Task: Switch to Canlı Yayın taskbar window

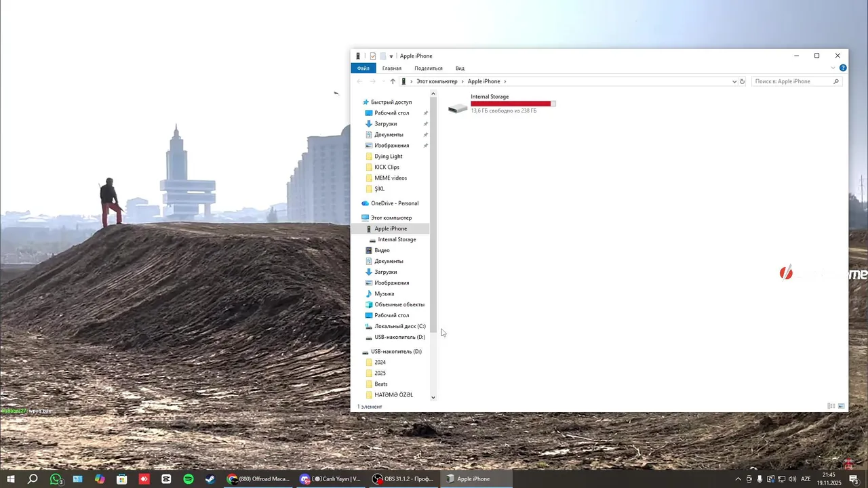Action: pos(331,479)
